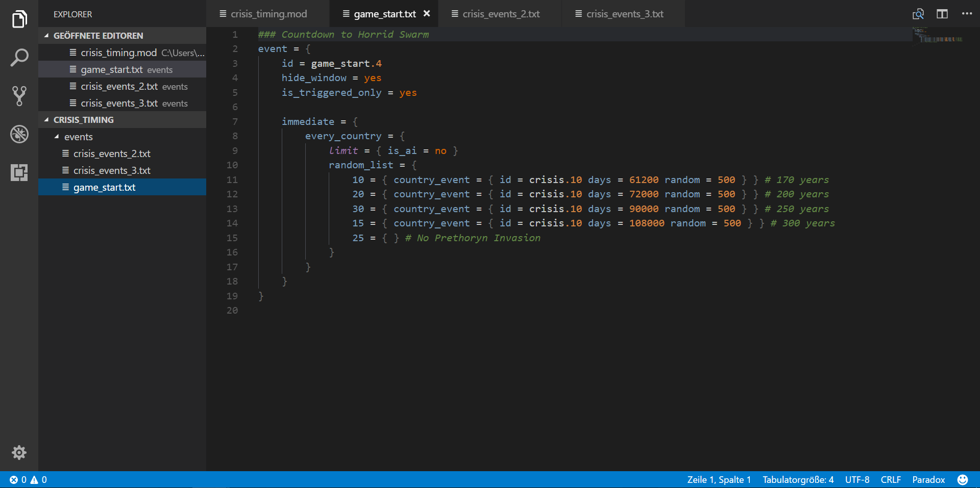
Task: Click the 61200 days value
Action: 644,180
